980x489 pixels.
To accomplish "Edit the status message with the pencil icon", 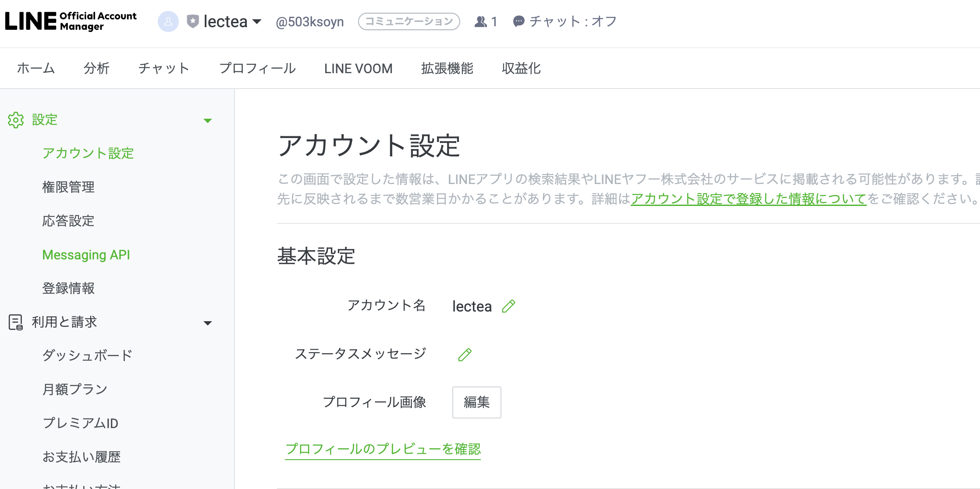I will (x=465, y=353).
